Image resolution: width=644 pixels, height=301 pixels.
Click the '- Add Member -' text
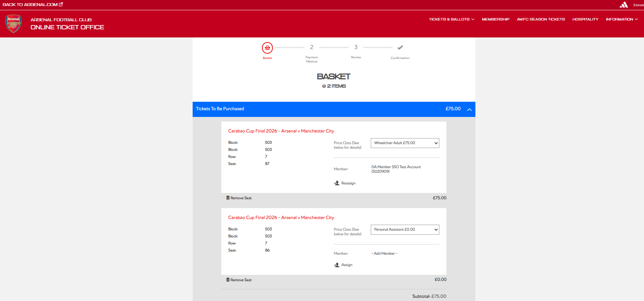(x=384, y=254)
